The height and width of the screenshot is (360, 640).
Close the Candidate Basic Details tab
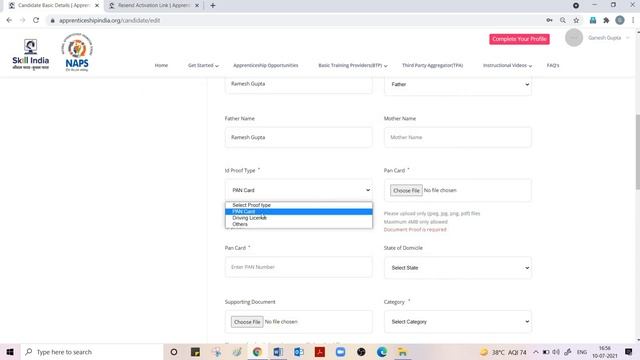[x=97, y=5]
